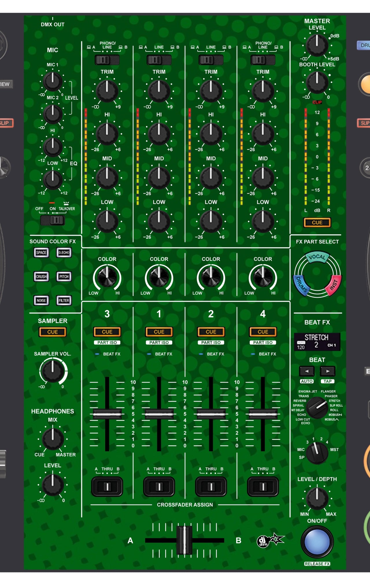Enable the NOISE sound color effect
This screenshot has height=588, width=370.
(41, 301)
